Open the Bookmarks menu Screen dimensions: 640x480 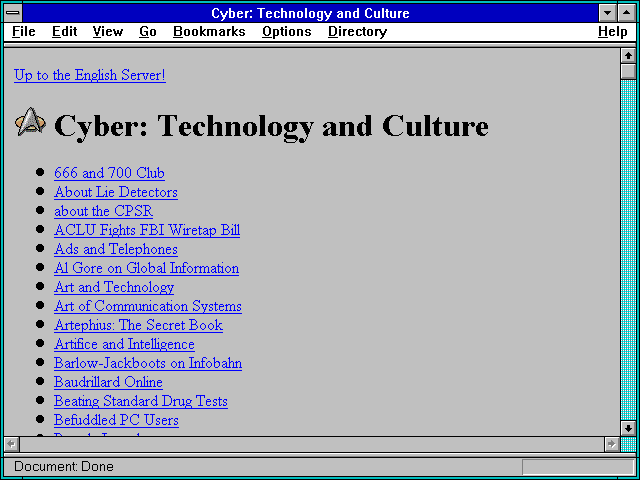(209, 31)
